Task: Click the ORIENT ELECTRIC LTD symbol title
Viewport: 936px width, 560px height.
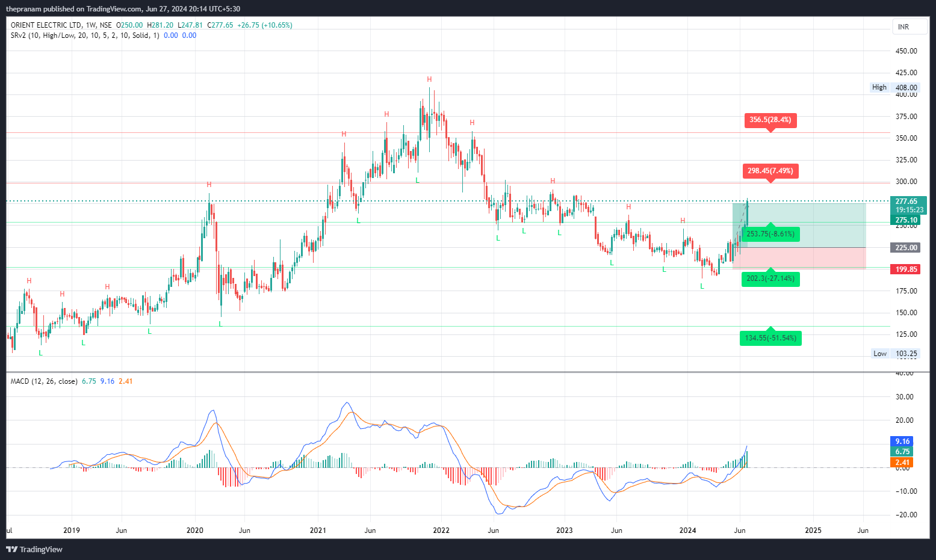Action: (x=46, y=25)
